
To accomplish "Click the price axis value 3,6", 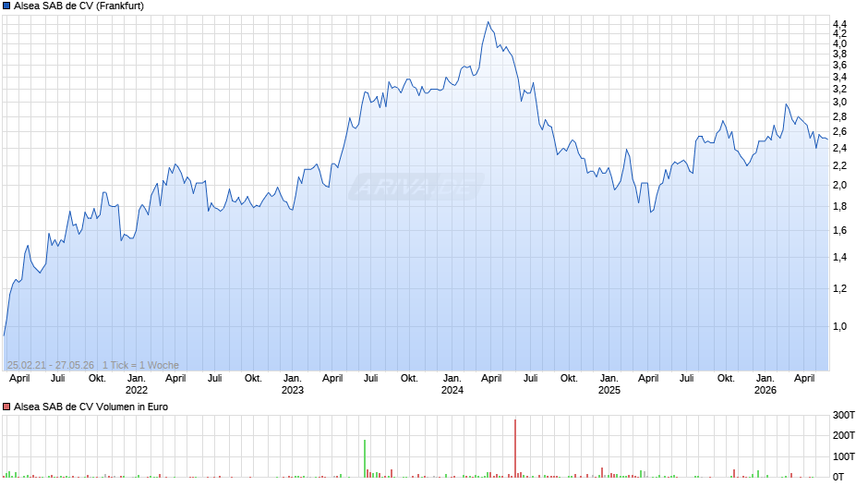I will (839, 66).
